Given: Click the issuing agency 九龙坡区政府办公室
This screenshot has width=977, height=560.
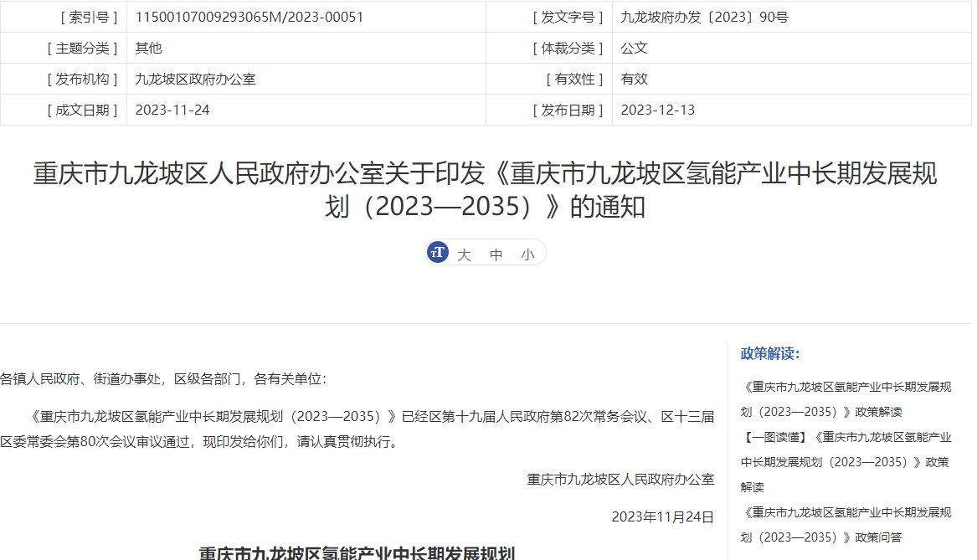Looking at the screenshot, I should pyautogui.click(x=194, y=79).
